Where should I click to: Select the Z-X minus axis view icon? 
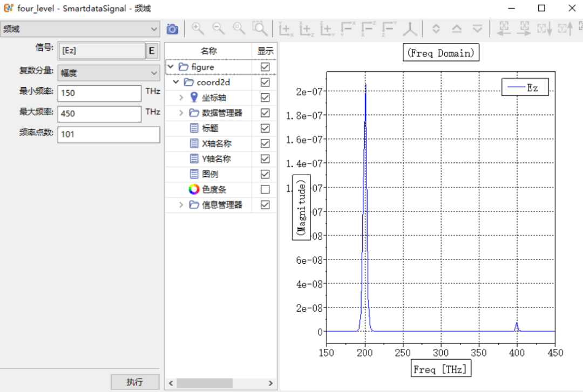(x=369, y=29)
